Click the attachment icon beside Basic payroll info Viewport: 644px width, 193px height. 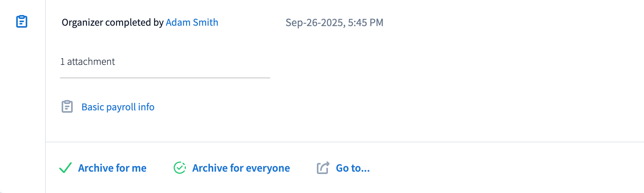point(67,107)
